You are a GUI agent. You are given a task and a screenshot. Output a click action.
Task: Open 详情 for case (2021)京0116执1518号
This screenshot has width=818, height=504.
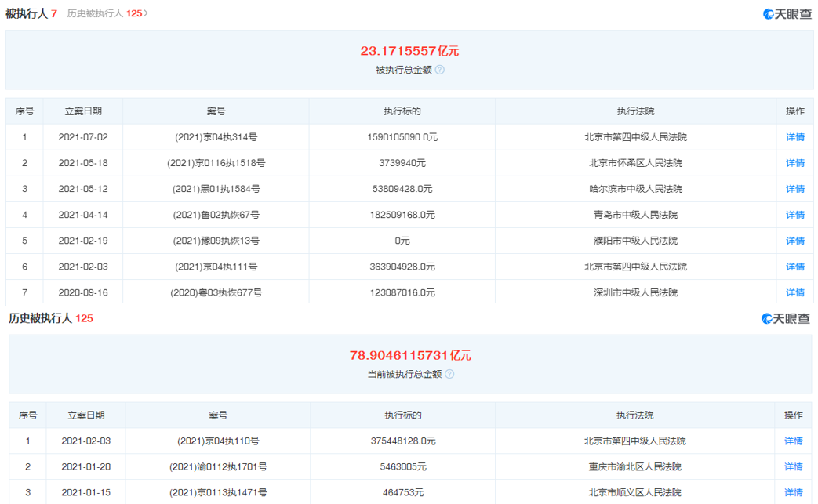point(794,163)
